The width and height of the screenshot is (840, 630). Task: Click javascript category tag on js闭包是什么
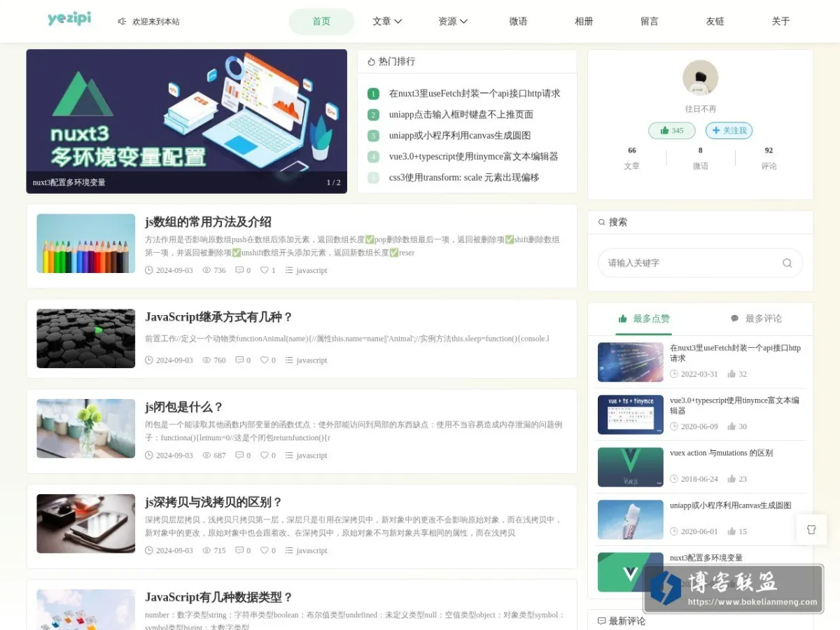[311, 456]
